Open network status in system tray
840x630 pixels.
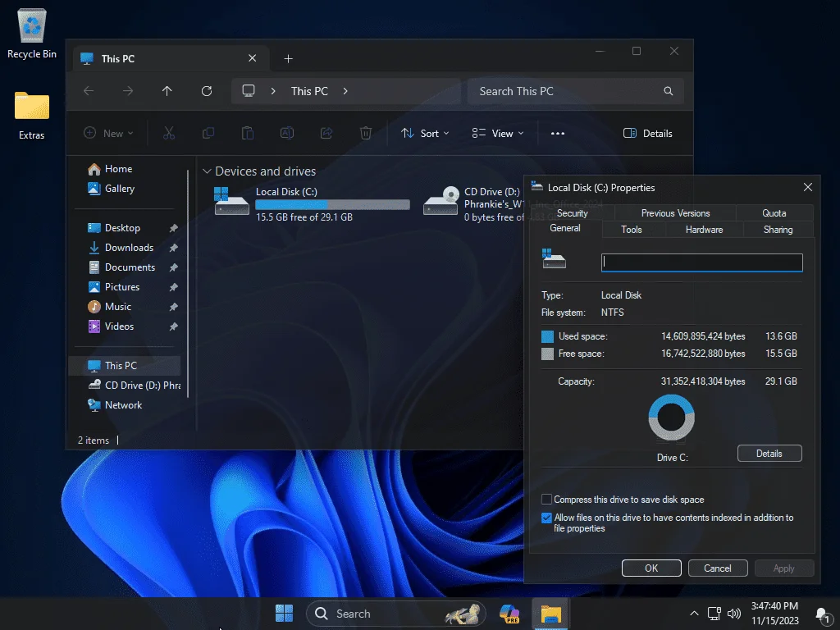point(714,614)
